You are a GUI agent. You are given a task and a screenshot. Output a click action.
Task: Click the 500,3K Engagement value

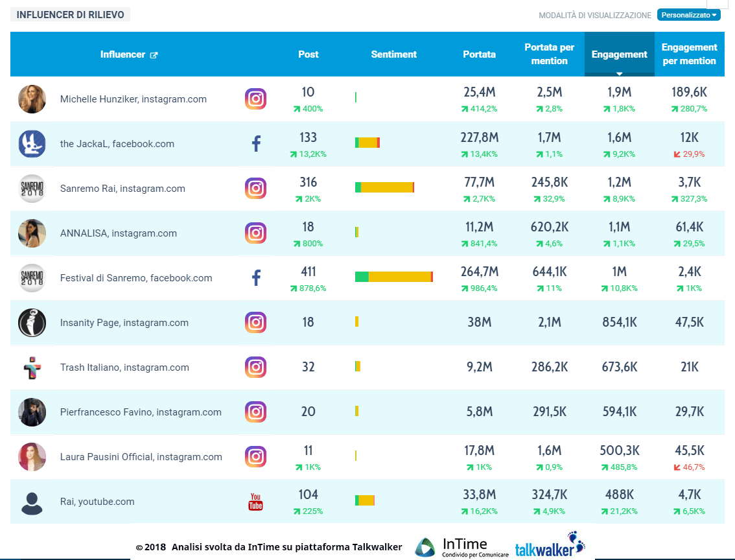[619, 450]
